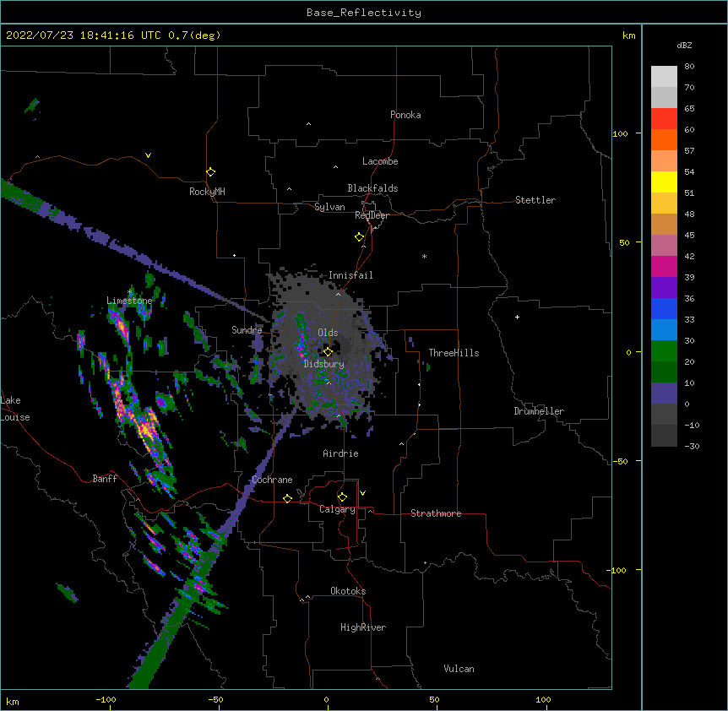
Task: Click the Base_Reflectivity title
Action: coord(364,13)
